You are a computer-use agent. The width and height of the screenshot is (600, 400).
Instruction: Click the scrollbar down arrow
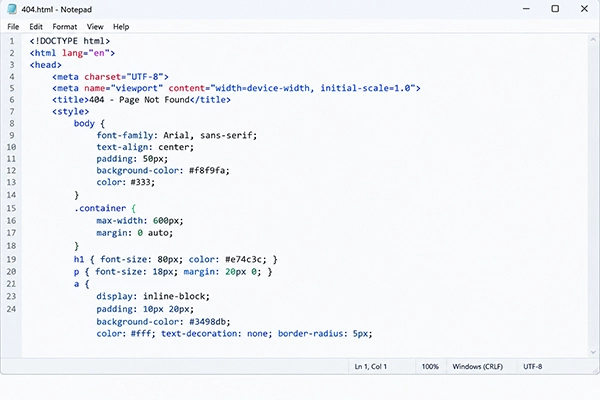pyautogui.click(x=593, y=352)
